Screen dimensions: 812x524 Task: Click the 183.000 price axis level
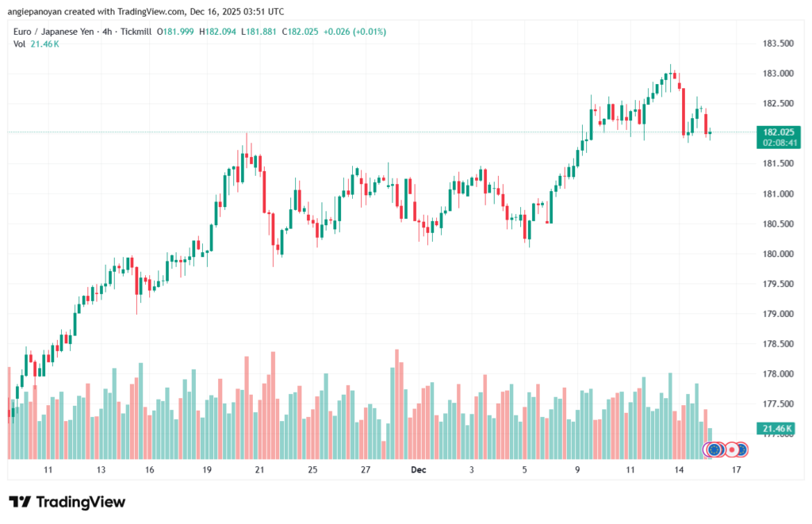(776, 74)
